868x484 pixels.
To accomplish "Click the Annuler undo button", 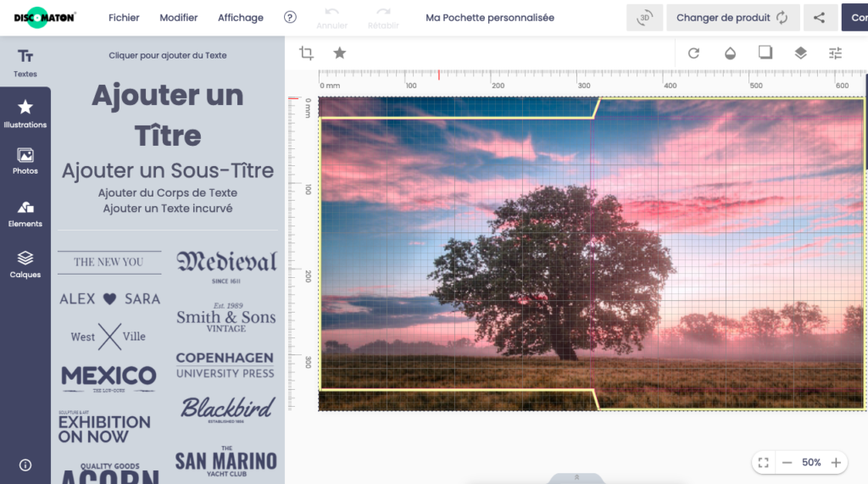I will (x=331, y=19).
